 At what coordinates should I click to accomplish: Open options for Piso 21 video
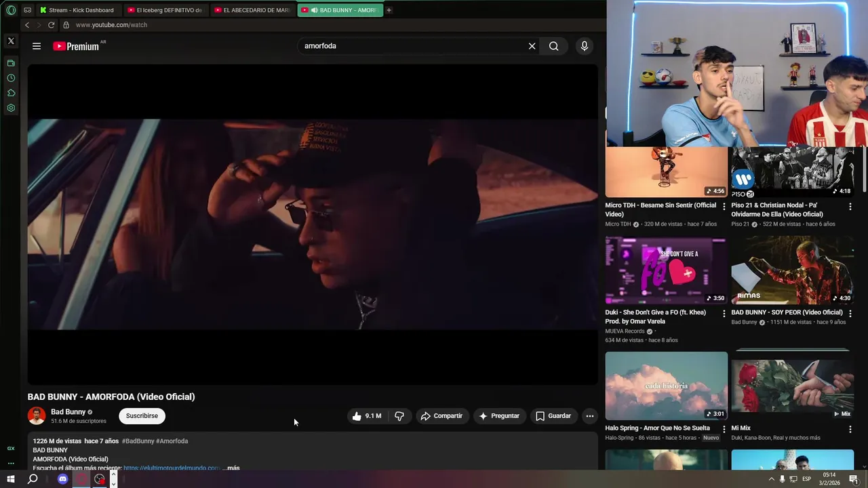[x=850, y=206]
